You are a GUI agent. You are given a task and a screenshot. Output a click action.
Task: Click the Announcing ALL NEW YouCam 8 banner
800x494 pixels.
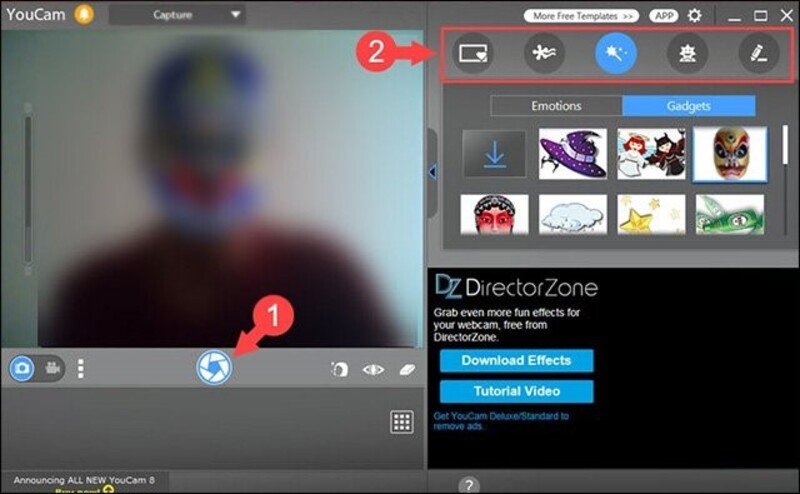(x=84, y=480)
